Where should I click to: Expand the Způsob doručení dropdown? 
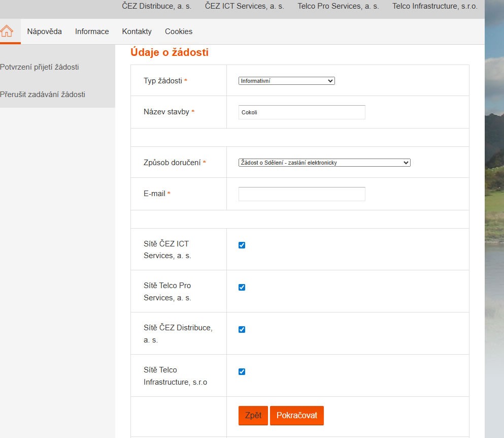324,163
